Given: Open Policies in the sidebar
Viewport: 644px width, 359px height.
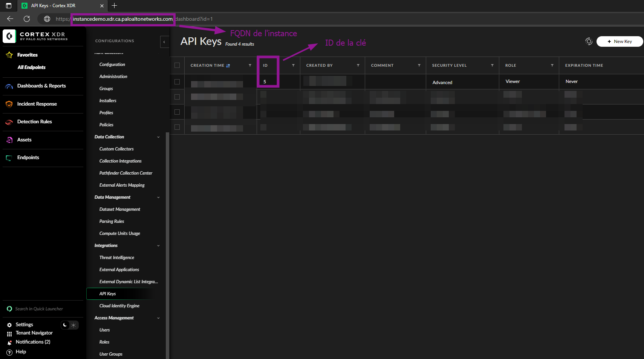Looking at the screenshot, I should [106, 125].
